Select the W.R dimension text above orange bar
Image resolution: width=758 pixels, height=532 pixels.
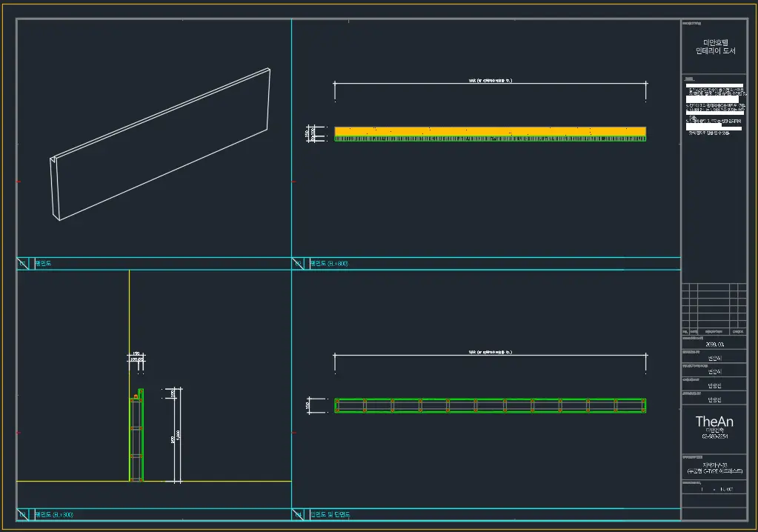[491, 81]
